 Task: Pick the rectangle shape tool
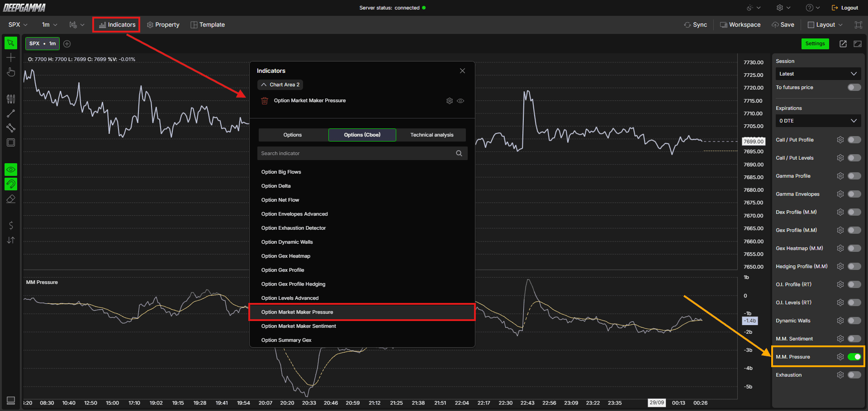pyautogui.click(x=11, y=142)
